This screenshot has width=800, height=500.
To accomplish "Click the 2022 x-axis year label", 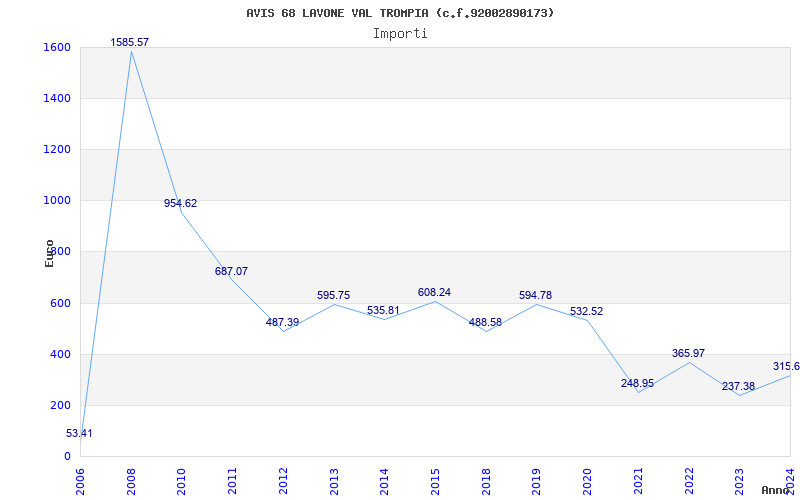I will pyautogui.click(x=688, y=481).
